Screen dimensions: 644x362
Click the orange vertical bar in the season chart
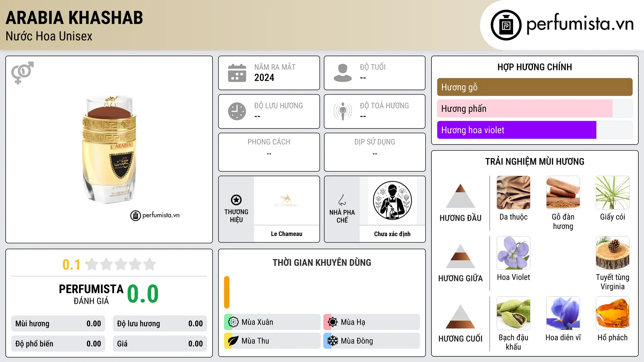(227, 292)
